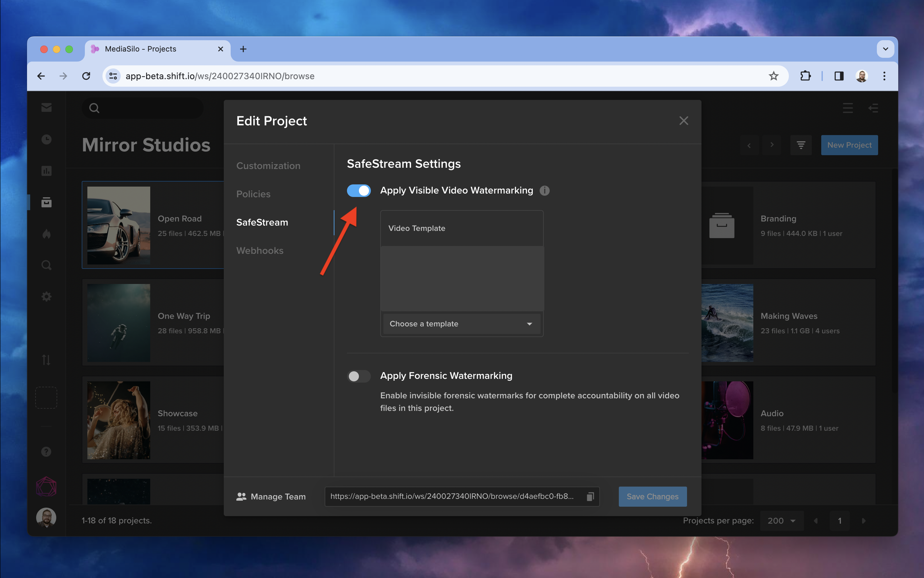Open the sidebar search magnifier icon
The height and width of the screenshot is (578, 924).
coord(46,265)
